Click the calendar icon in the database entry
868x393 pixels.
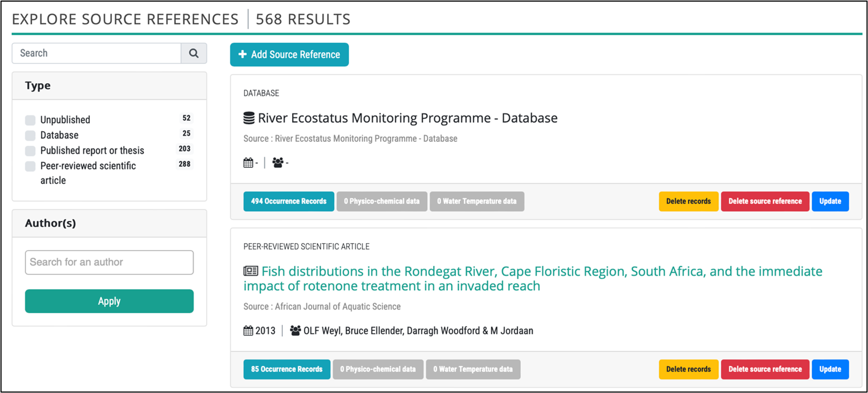pyautogui.click(x=248, y=162)
